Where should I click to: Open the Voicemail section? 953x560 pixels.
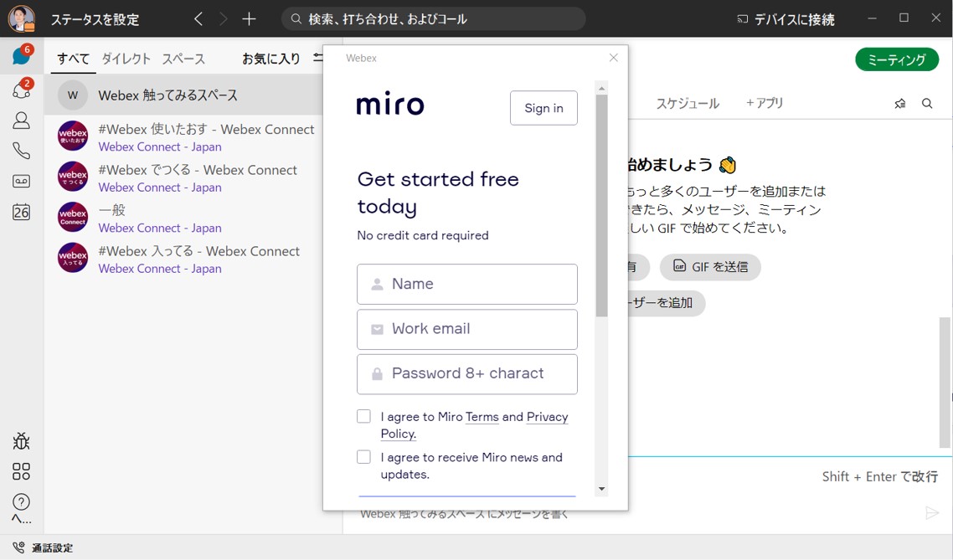coord(22,181)
